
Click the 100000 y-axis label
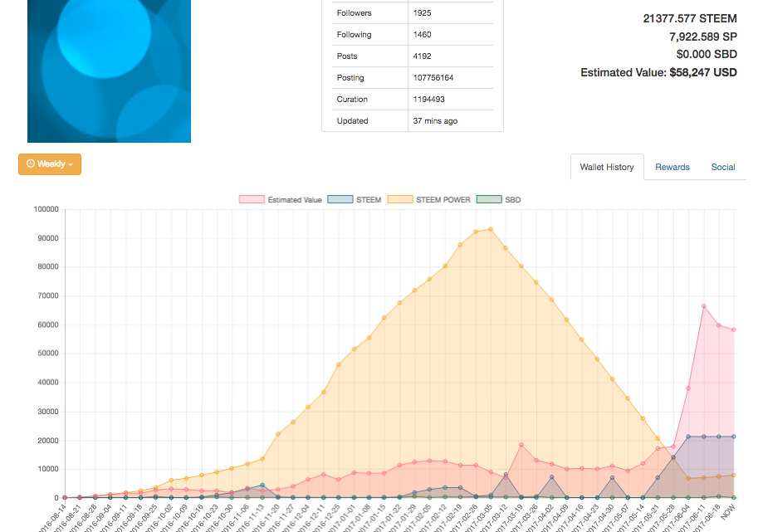pyautogui.click(x=46, y=209)
